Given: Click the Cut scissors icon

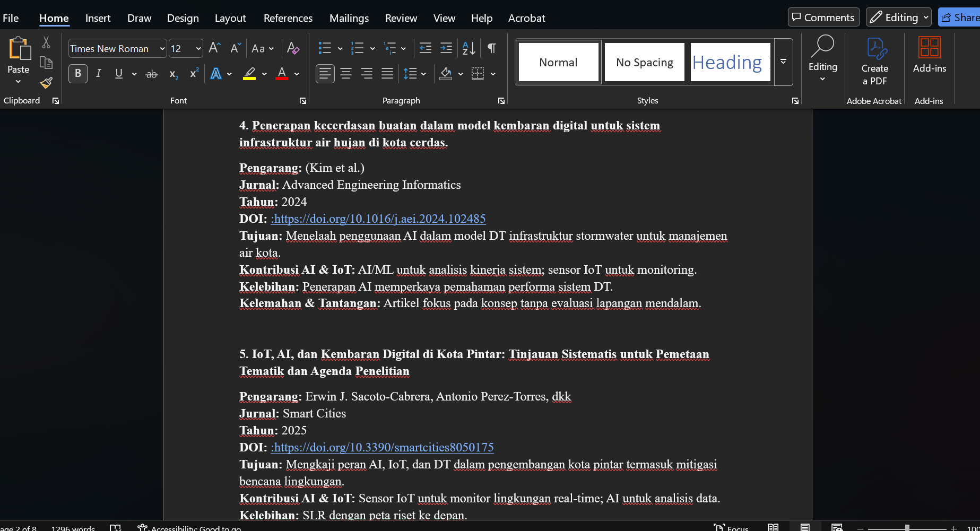Looking at the screenshot, I should (x=46, y=42).
